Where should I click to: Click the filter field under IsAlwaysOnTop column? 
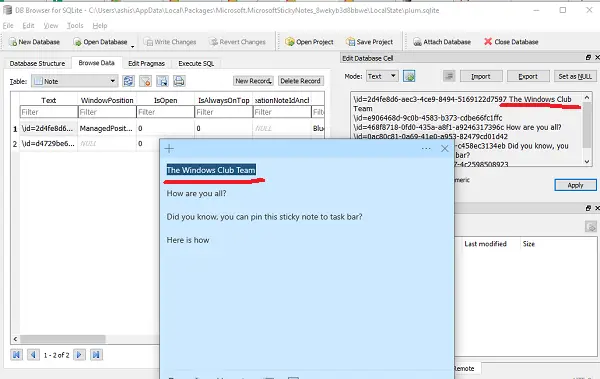pyautogui.click(x=223, y=112)
